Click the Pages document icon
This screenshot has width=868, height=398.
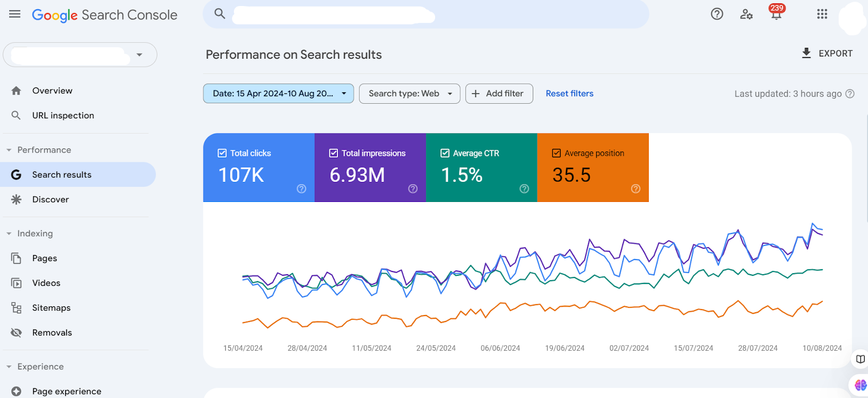tap(16, 258)
